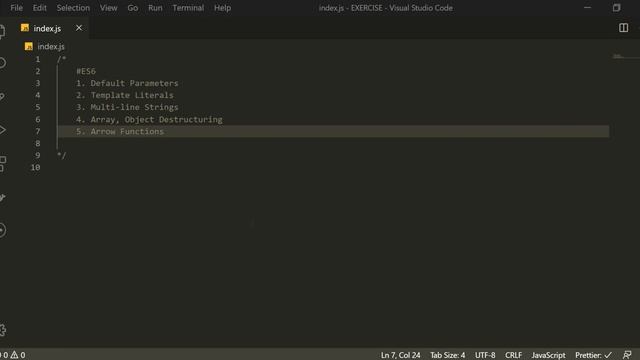Open the Selection menu

(x=73, y=8)
